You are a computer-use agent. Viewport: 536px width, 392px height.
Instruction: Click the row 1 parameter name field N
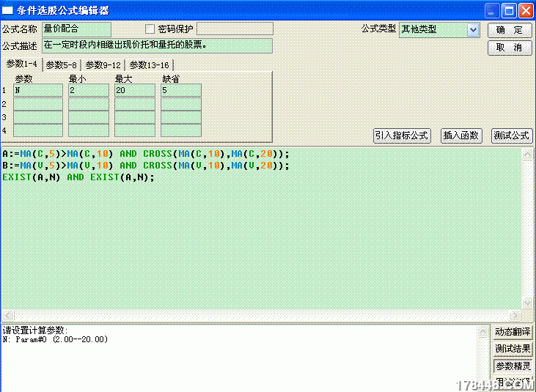click(38, 90)
